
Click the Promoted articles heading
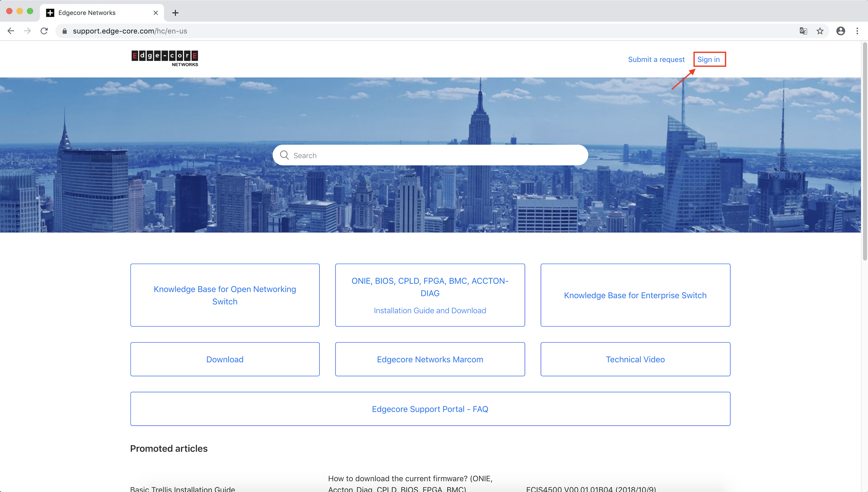coord(169,448)
